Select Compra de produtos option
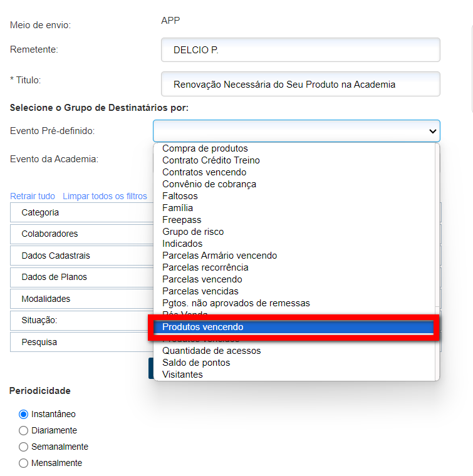 tap(205, 148)
